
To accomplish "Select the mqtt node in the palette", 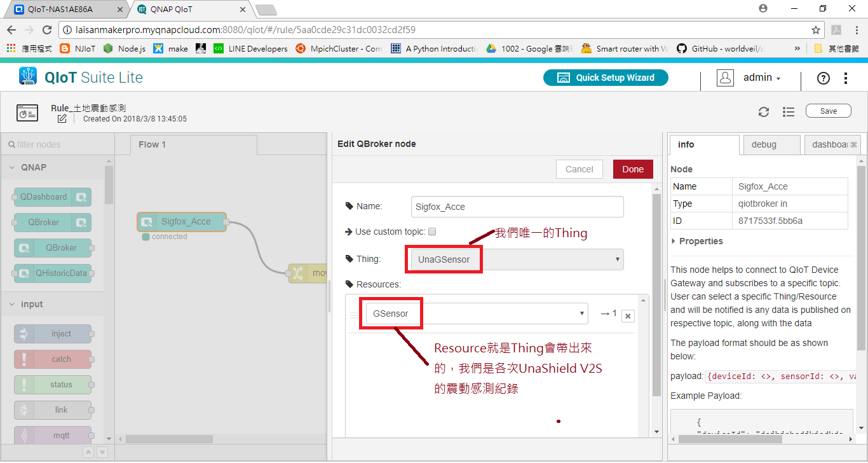I will (53, 436).
